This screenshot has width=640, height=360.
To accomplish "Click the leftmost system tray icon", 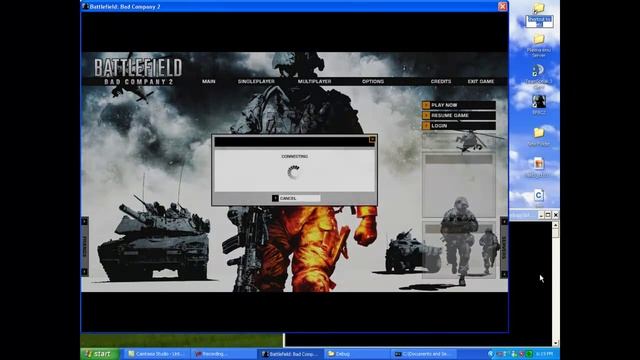I will (x=491, y=354).
